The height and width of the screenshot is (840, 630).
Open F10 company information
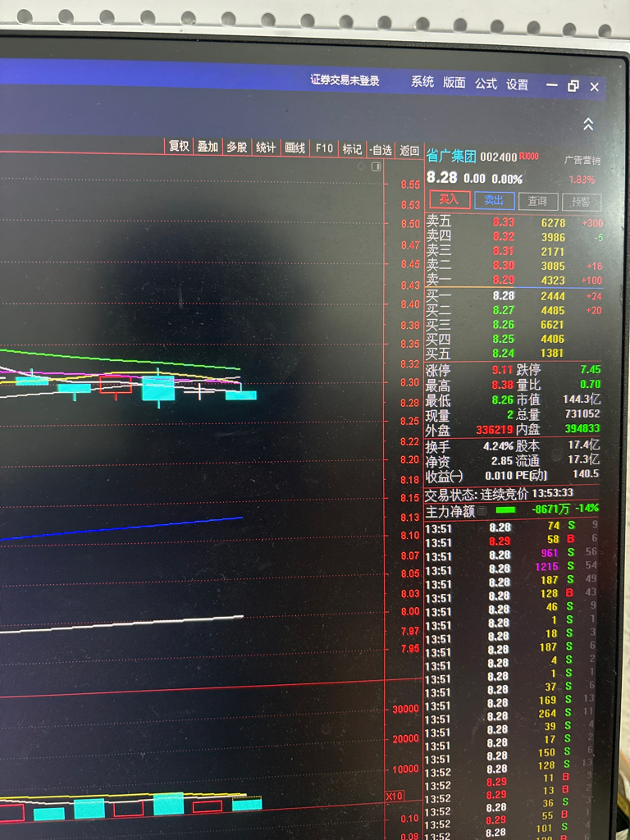tap(324, 148)
